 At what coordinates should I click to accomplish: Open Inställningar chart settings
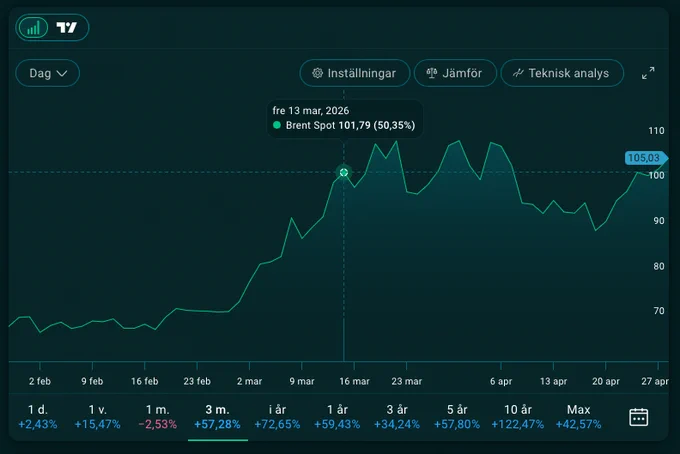coord(354,73)
